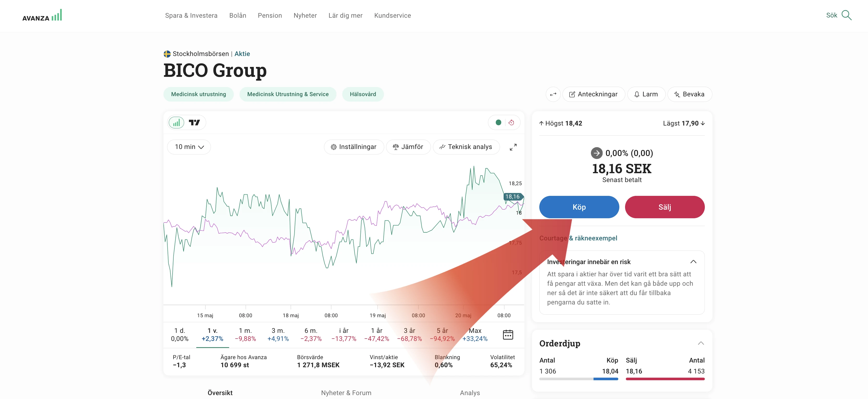Click the Aktie link

[242, 54]
